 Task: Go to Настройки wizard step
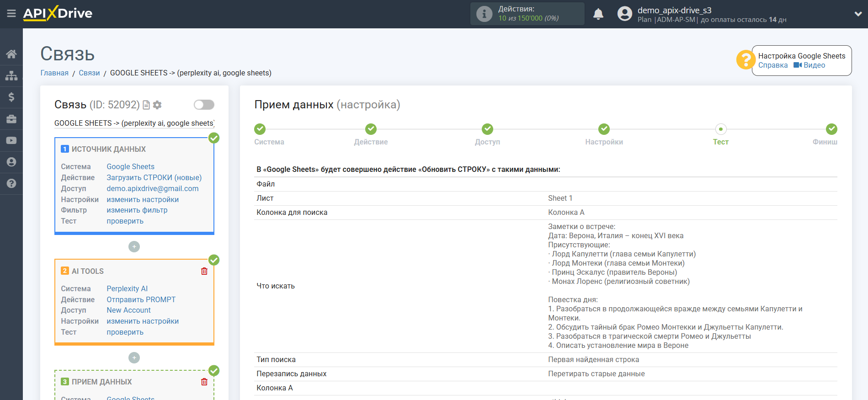[x=604, y=129]
